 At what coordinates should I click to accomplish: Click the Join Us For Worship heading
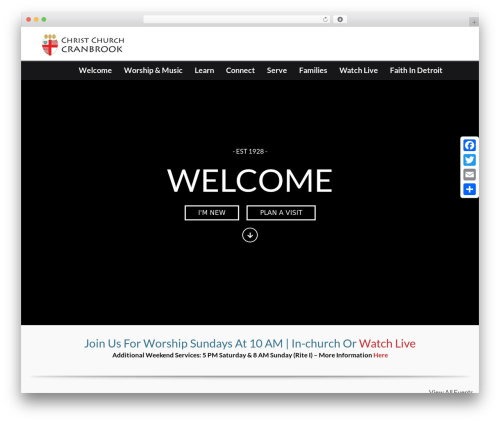tap(221, 343)
